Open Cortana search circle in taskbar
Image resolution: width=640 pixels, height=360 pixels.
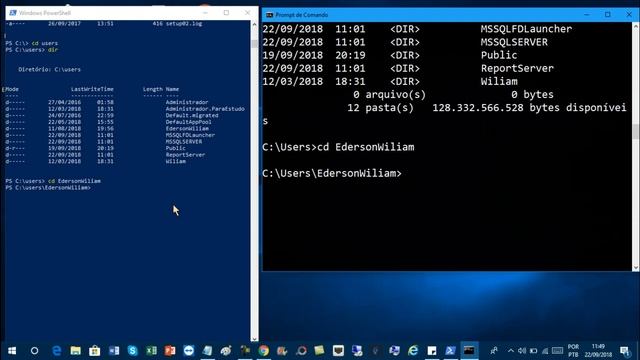(x=34, y=351)
